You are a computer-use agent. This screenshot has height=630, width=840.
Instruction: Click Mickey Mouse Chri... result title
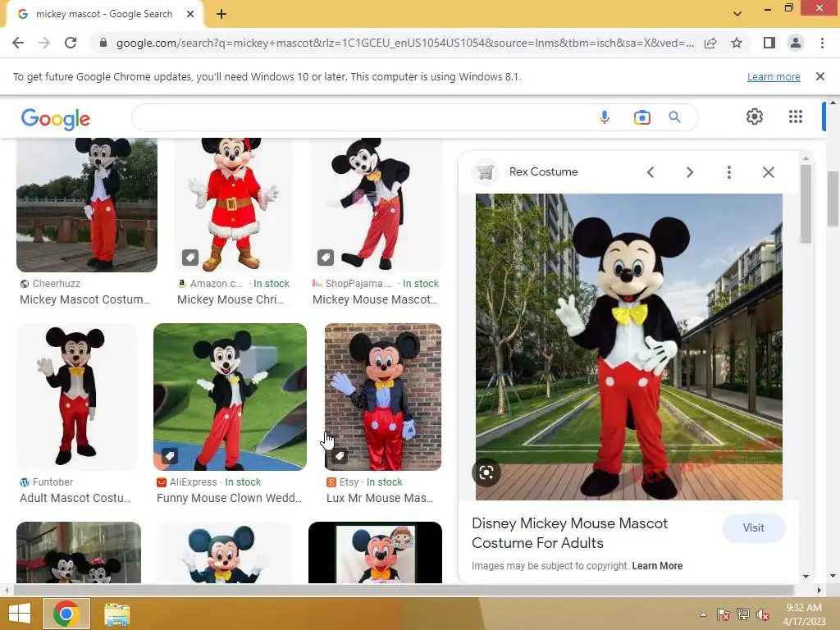pos(230,299)
